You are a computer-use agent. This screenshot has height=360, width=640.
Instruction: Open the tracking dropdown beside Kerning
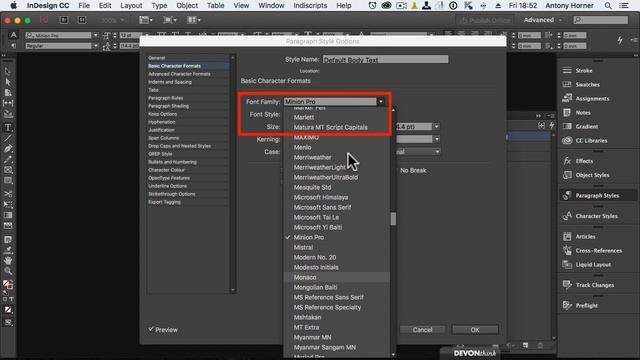[437, 140]
